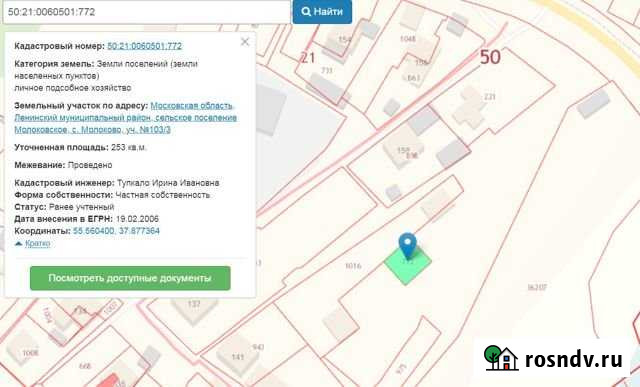Click the small triangle beside Кратко

[x=18, y=244]
